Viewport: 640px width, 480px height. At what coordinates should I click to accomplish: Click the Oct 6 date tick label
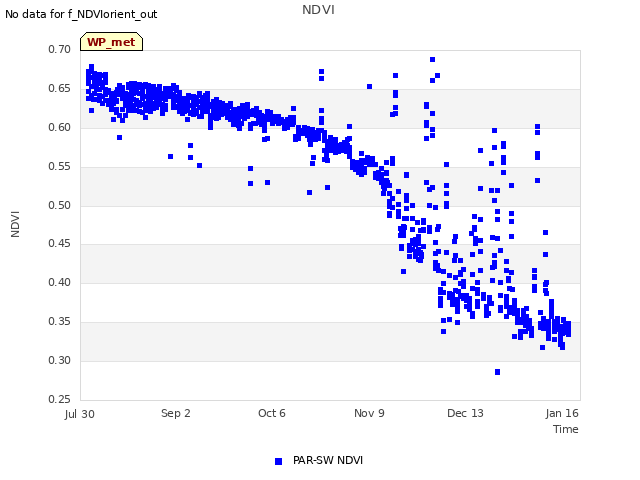point(272,413)
